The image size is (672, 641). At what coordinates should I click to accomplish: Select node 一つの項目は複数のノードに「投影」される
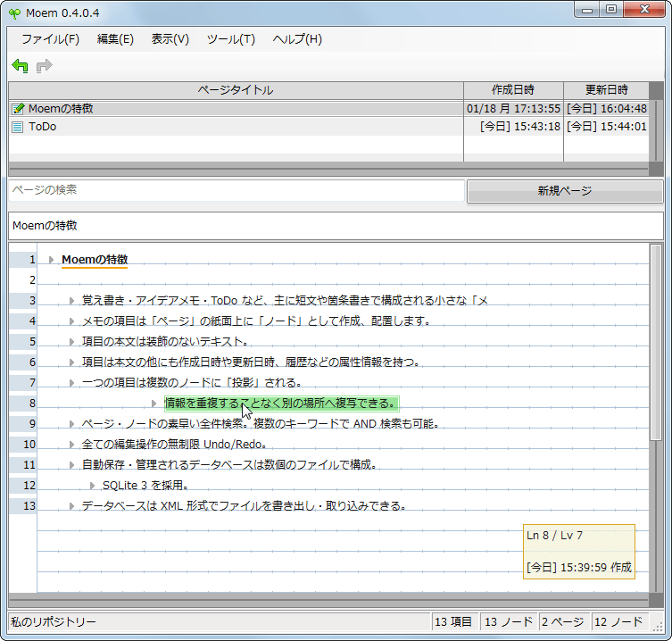pyautogui.click(x=192, y=382)
